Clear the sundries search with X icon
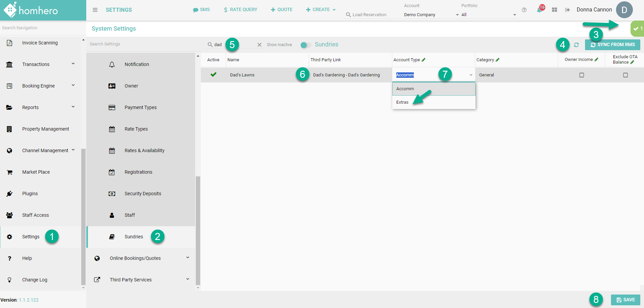This screenshot has width=644, height=308. pos(259,45)
